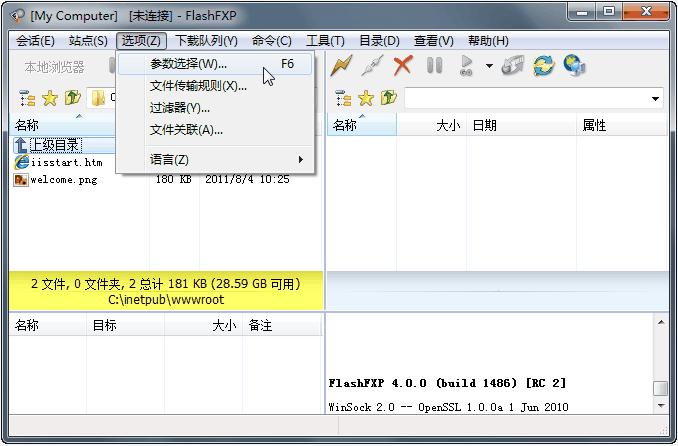Click the globe and computer icon
The width and height of the screenshot is (678, 446).
pyautogui.click(x=574, y=66)
